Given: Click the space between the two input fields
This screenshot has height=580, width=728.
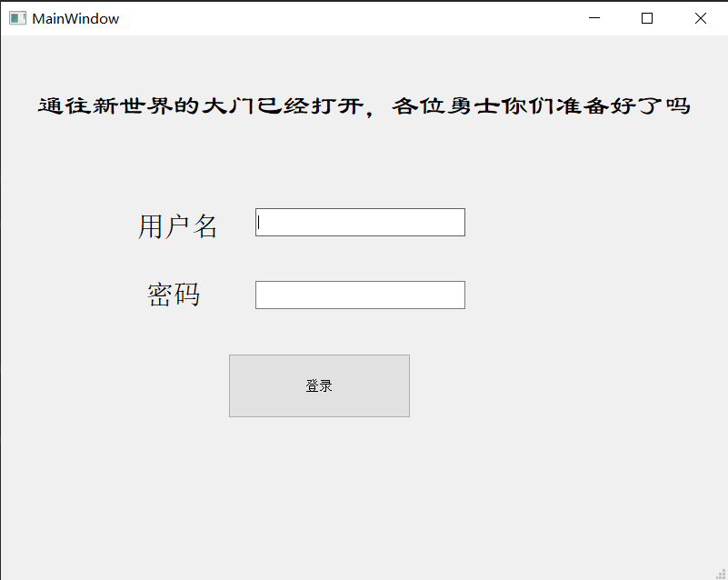Looking at the screenshot, I should 360,258.
